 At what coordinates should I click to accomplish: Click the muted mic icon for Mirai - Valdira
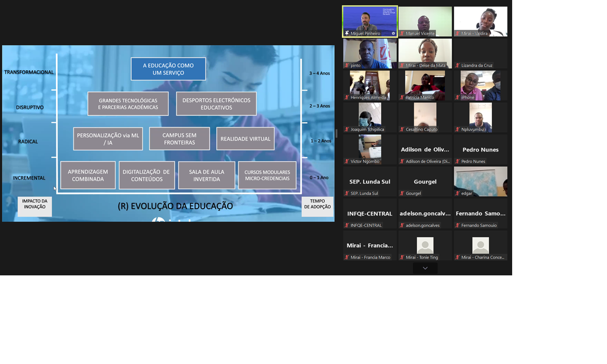(x=458, y=34)
